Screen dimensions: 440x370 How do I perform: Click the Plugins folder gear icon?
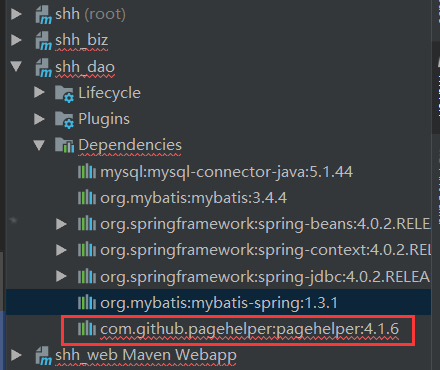tap(64, 120)
